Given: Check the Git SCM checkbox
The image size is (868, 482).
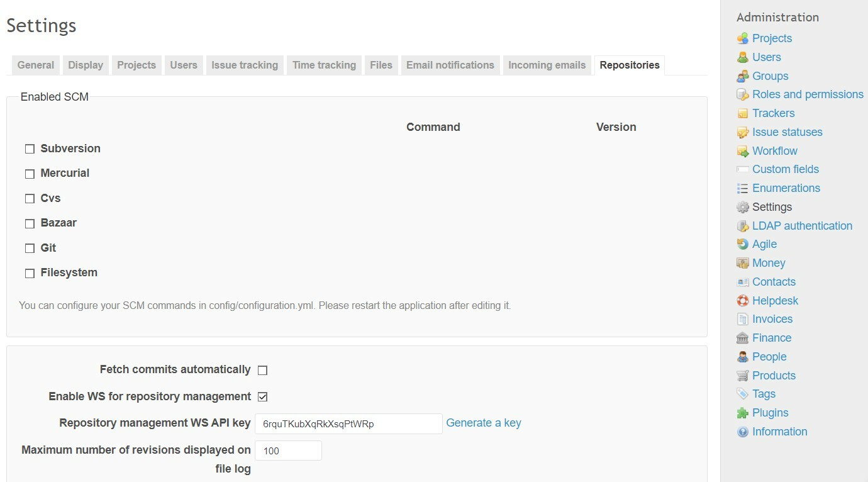Looking at the screenshot, I should [30, 249].
